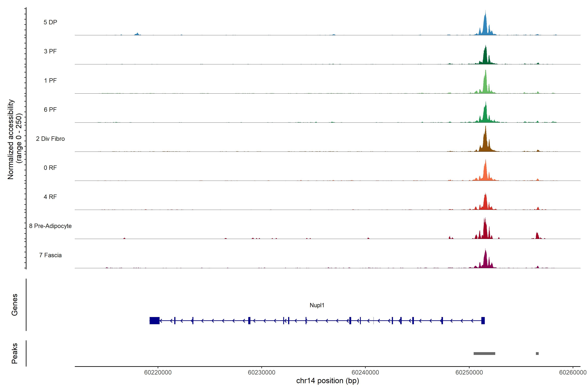Click the 60230000 axis tick label
Screen dimensions: 588x392
point(261,373)
